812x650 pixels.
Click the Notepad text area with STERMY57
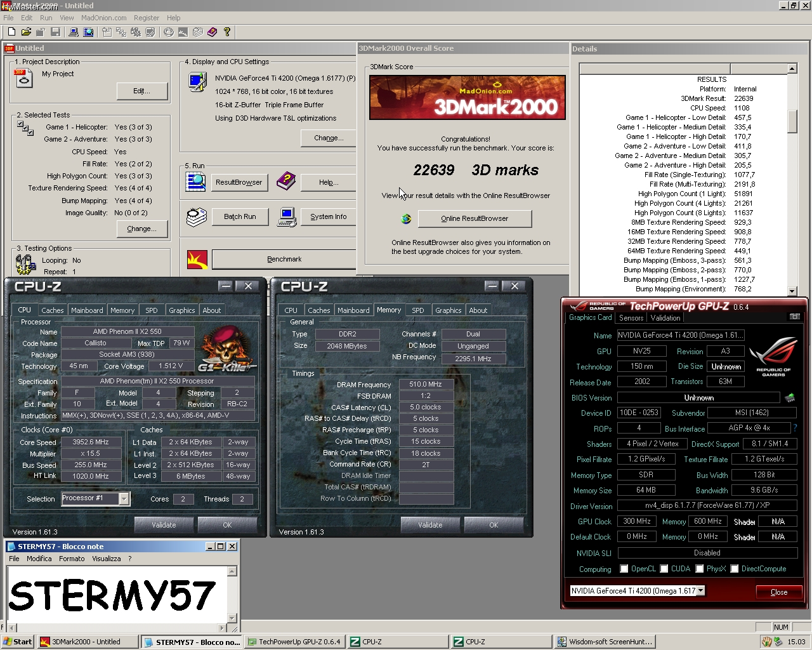(x=117, y=595)
